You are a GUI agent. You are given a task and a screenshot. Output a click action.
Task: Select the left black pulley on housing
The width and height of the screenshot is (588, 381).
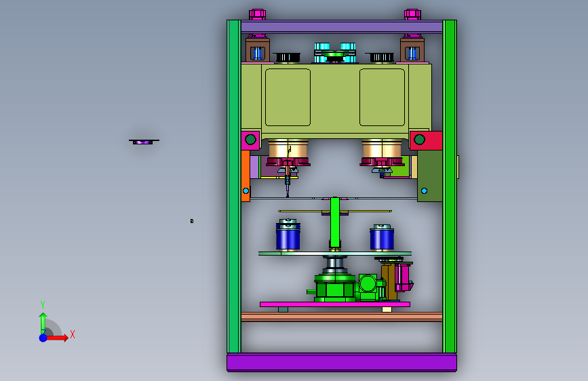287,58
